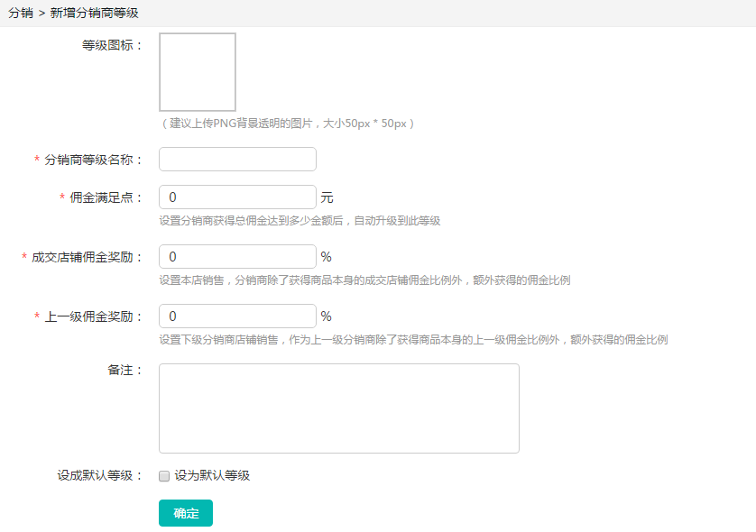Click the 元 unit beside 佣金满足点
The height and width of the screenshot is (532, 756).
pyautogui.click(x=327, y=197)
